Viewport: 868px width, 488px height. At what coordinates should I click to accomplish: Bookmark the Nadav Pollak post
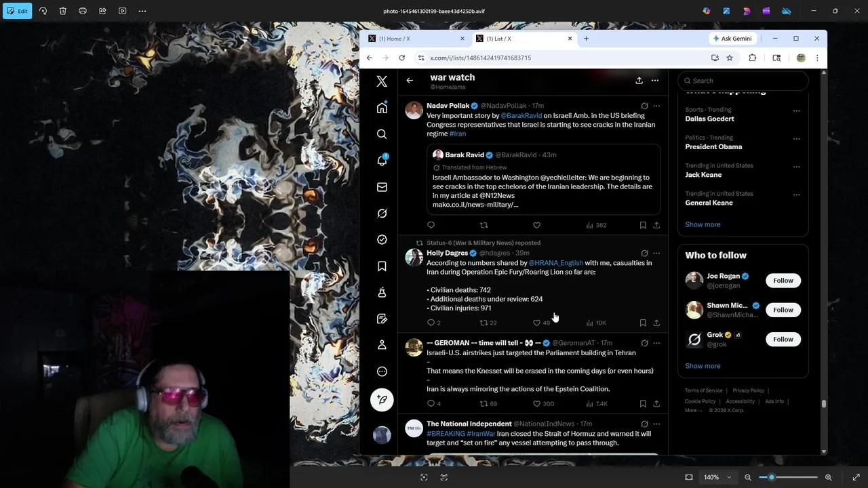pyautogui.click(x=643, y=225)
